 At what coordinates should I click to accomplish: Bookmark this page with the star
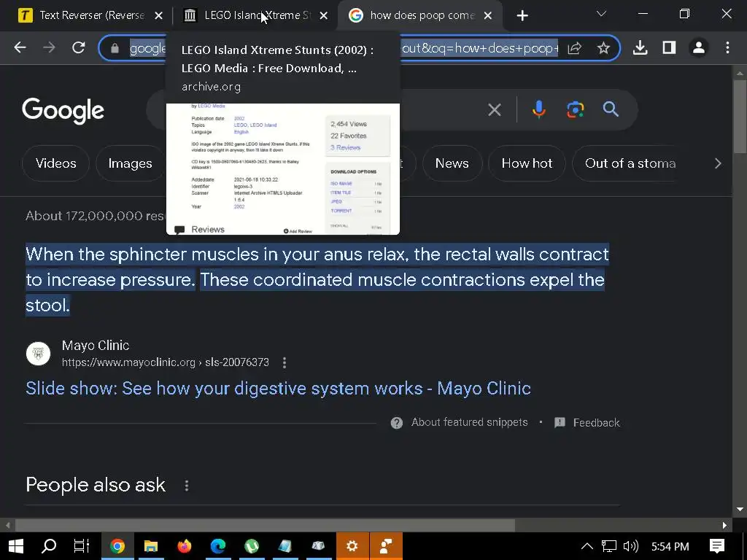click(x=603, y=48)
